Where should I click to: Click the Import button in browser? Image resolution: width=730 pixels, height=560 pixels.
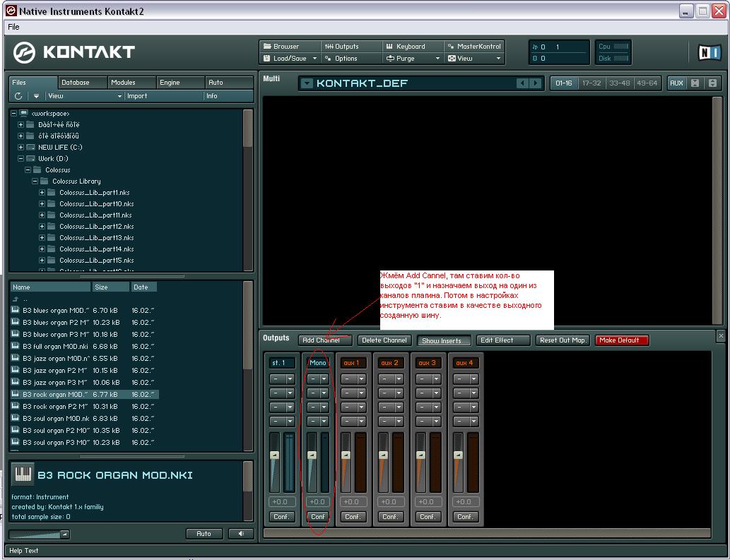(x=165, y=96)
